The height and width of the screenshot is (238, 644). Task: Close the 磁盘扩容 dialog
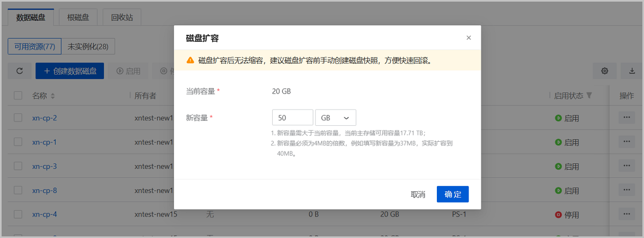[x=469, y=38]
